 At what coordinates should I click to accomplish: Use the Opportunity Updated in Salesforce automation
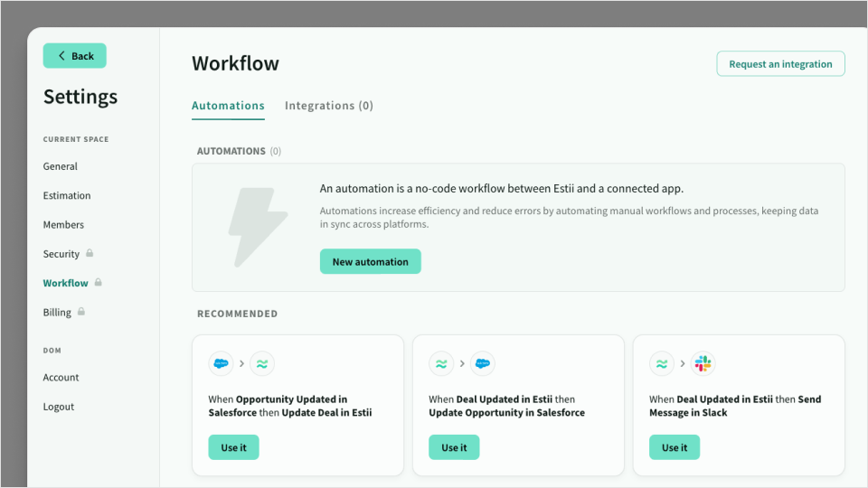tap(233, 447)
